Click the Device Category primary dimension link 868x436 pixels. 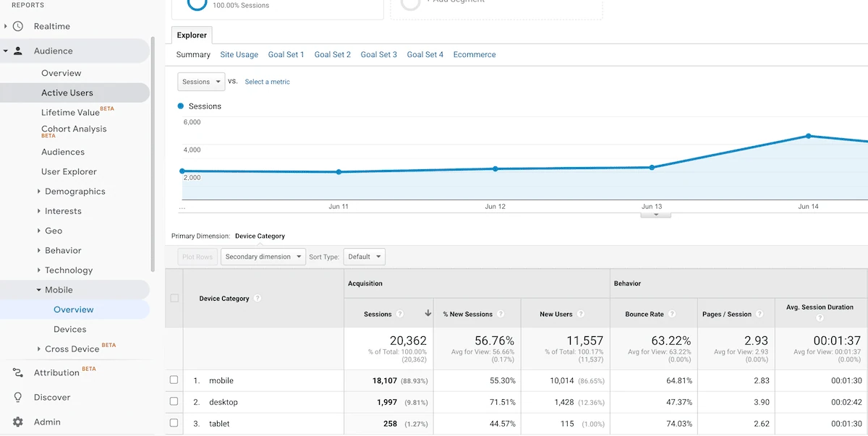coord(260,236)
